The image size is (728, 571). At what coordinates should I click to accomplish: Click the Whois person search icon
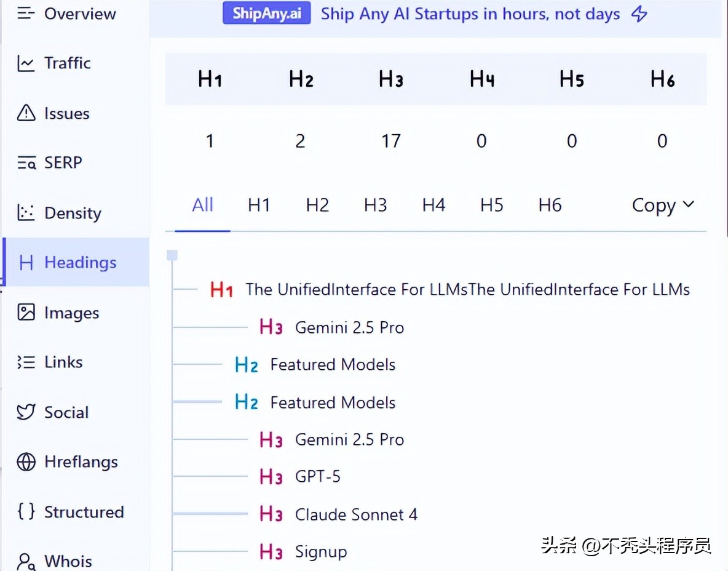[x=26, y=561]
